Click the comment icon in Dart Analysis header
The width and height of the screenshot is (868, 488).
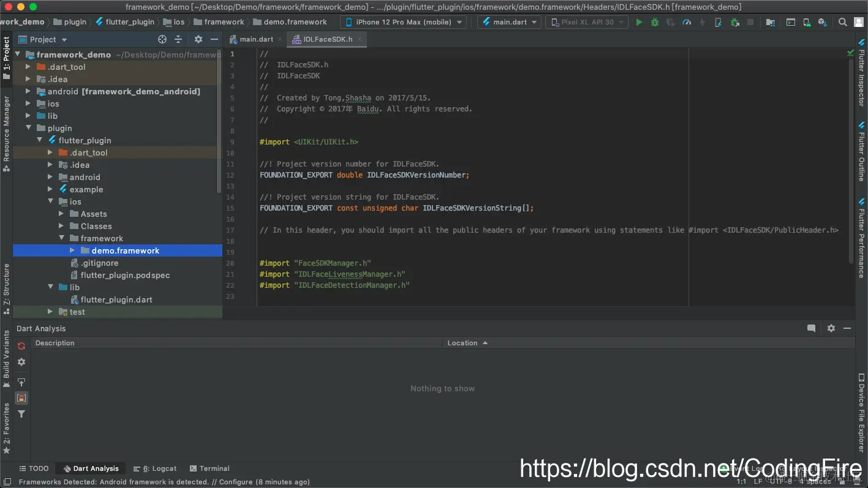[x=811, y=328]
